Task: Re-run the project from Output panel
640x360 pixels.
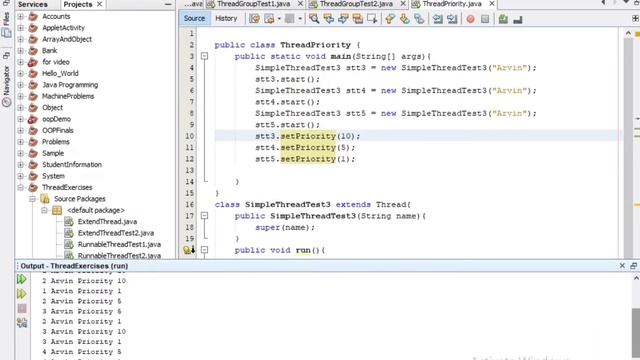Action: pyautogui.click(x=22, y=279)
